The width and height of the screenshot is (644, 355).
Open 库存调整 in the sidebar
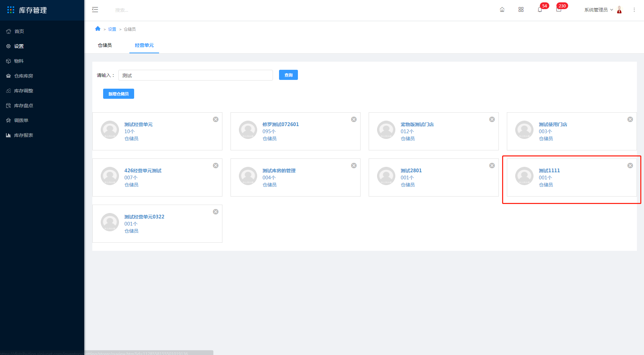coord(42,91)
